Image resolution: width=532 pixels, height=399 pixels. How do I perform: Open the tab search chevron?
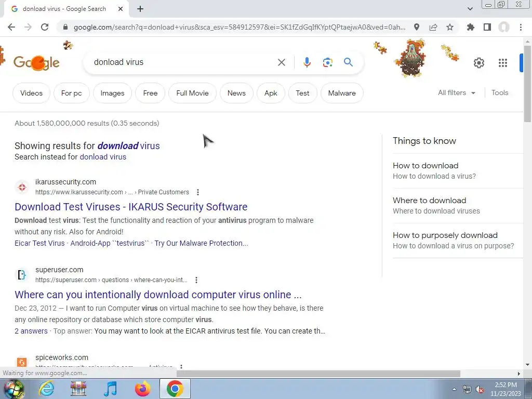470,9
